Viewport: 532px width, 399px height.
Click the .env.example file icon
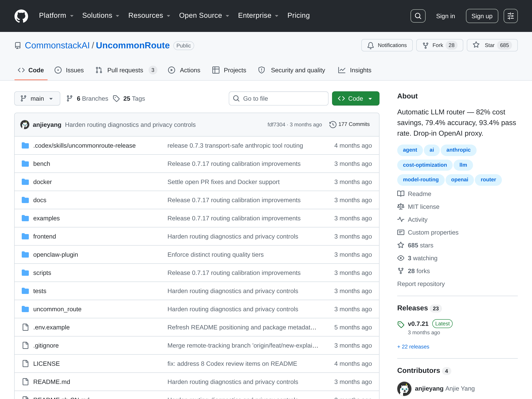[x=25, y=327]
